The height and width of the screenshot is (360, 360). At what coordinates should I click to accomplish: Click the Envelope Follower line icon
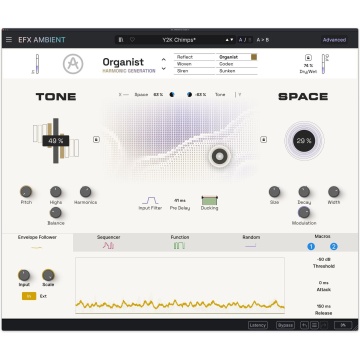click(x=37, y=248)
